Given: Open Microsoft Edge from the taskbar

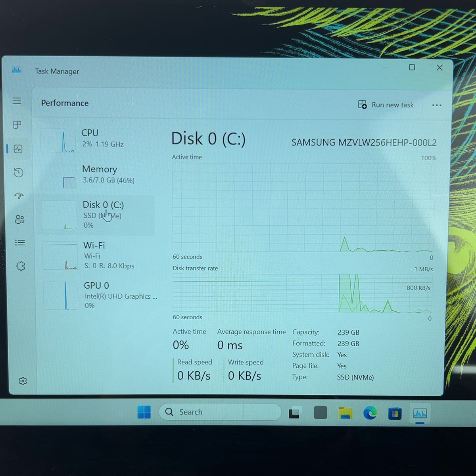Looking at the screenshot, I should tap(370, 413).
